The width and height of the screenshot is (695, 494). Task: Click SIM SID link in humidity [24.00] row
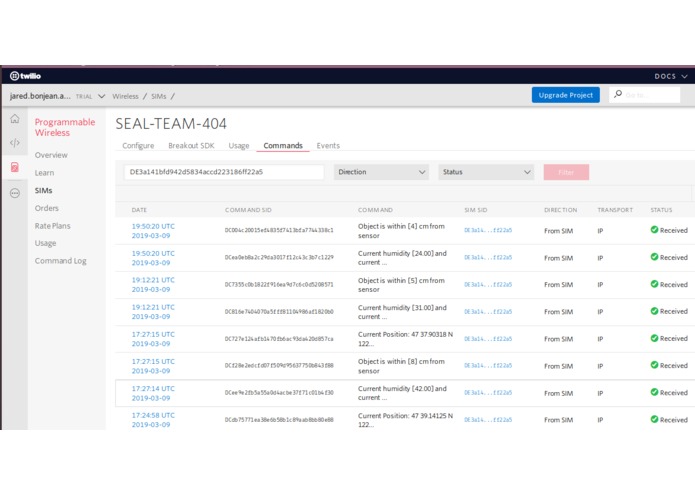[x=488, y=257]
